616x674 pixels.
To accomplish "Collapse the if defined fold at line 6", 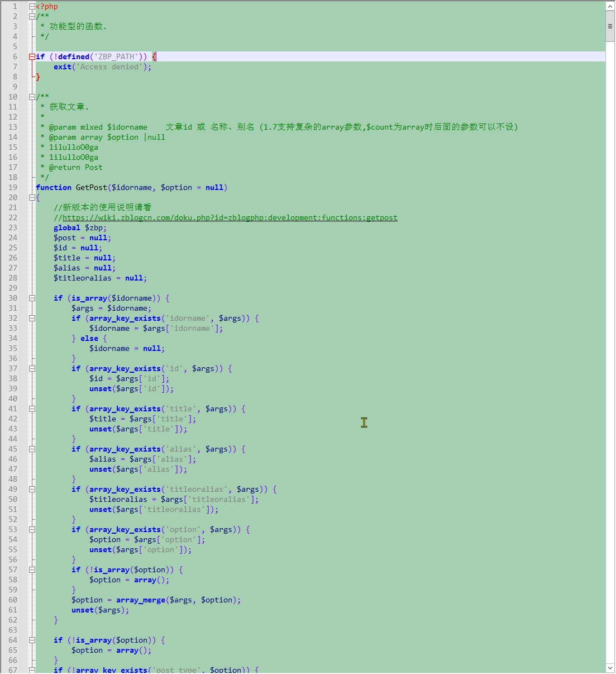I will coord(32,56).
